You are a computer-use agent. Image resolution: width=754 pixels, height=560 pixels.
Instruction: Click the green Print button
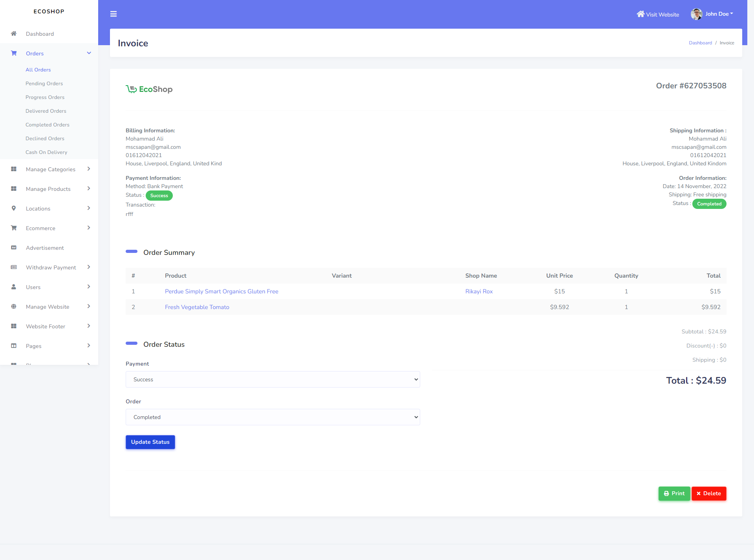click(674, 493)
